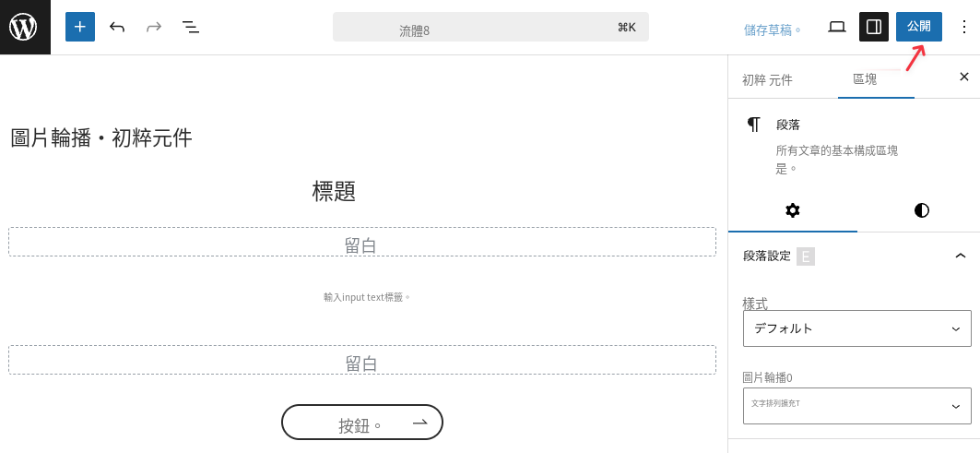Open the 流體8 command search bar
The width and height of the screenshot is (980, 453).
coord(490,27)
